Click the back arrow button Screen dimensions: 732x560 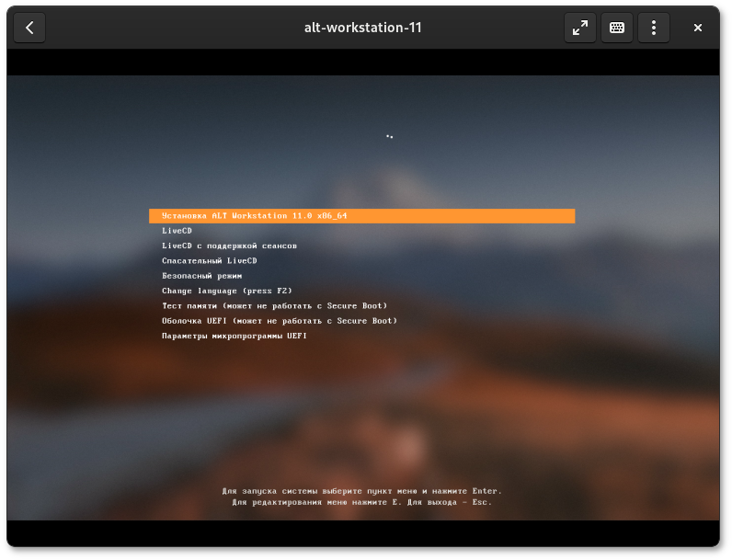(x=29, y=28)
